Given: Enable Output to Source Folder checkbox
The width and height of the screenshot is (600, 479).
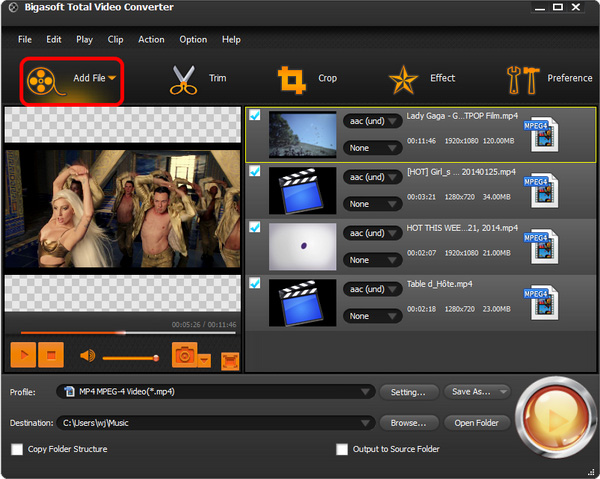Looking at the screenshot, I should pos(342,449).
